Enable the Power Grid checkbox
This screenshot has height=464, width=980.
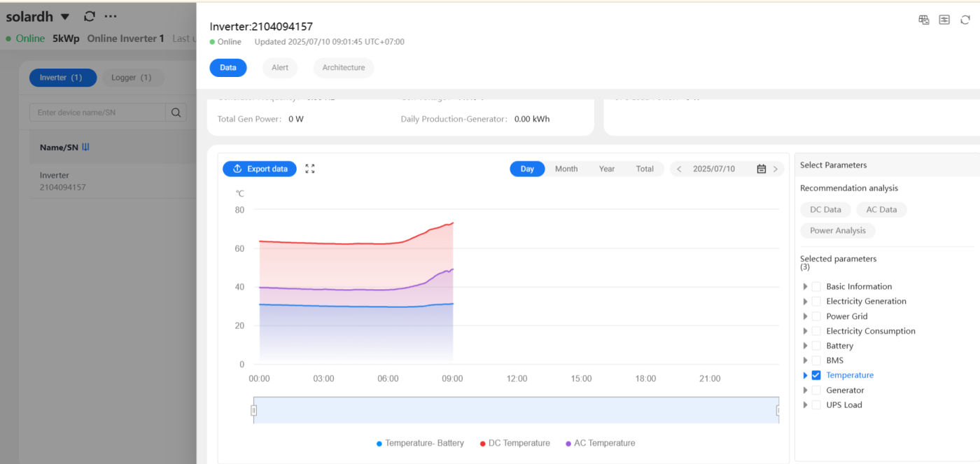coord(815,316)
